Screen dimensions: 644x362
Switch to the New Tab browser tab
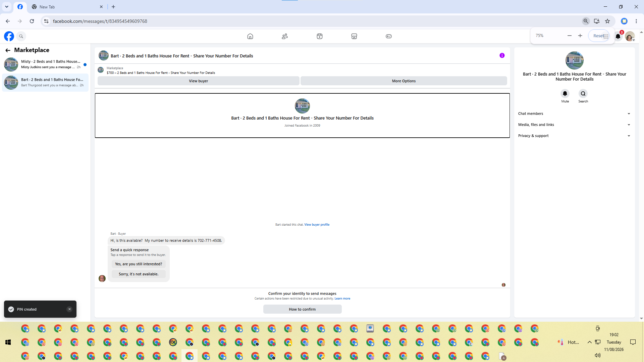point(67,7)
